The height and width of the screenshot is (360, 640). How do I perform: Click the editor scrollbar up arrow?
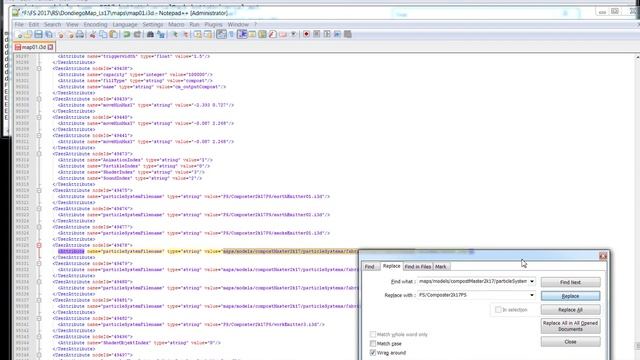pos(637,57)
